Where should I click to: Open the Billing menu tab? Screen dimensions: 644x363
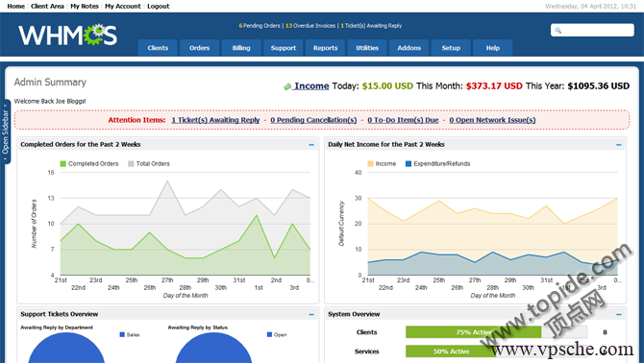(241, 48)
